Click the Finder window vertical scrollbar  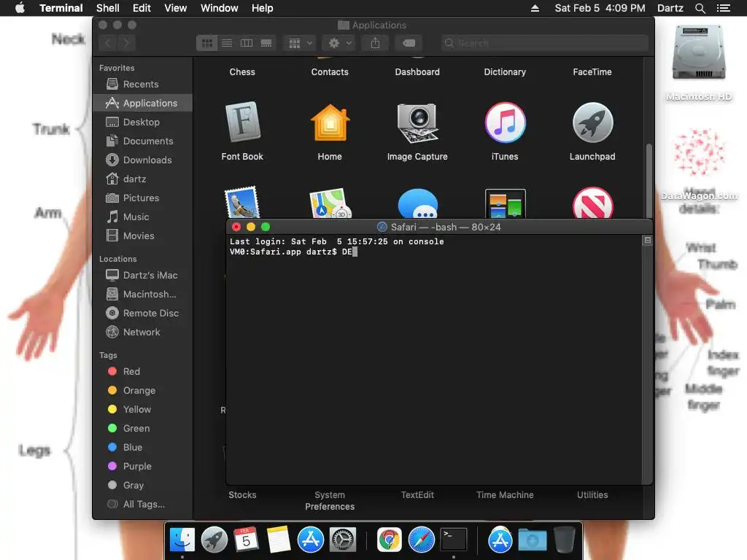pos(649,181)
